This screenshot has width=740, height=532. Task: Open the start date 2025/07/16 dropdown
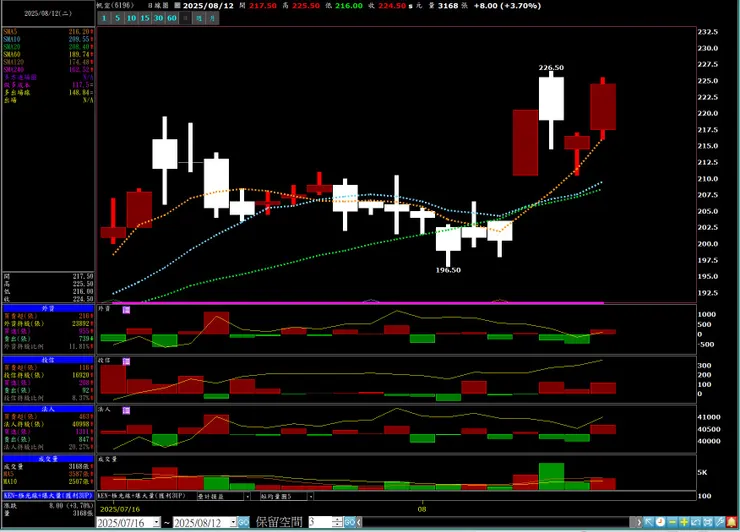tap(157, 522)
